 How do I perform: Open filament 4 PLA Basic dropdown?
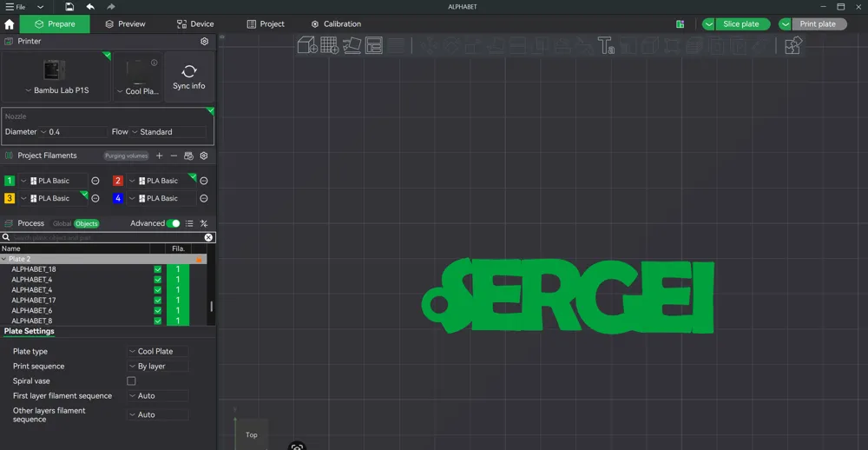pos(161,198)
